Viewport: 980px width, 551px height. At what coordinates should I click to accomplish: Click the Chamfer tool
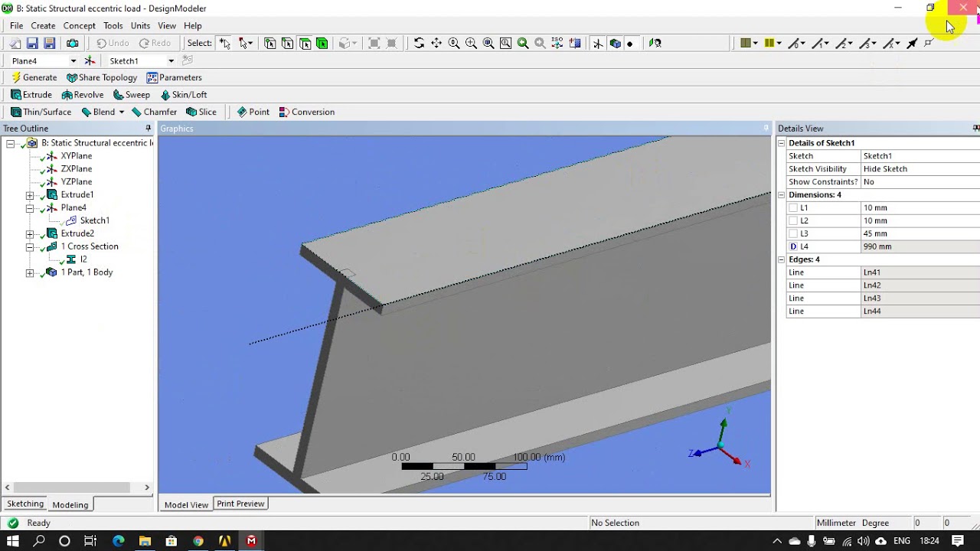[154, 112]
